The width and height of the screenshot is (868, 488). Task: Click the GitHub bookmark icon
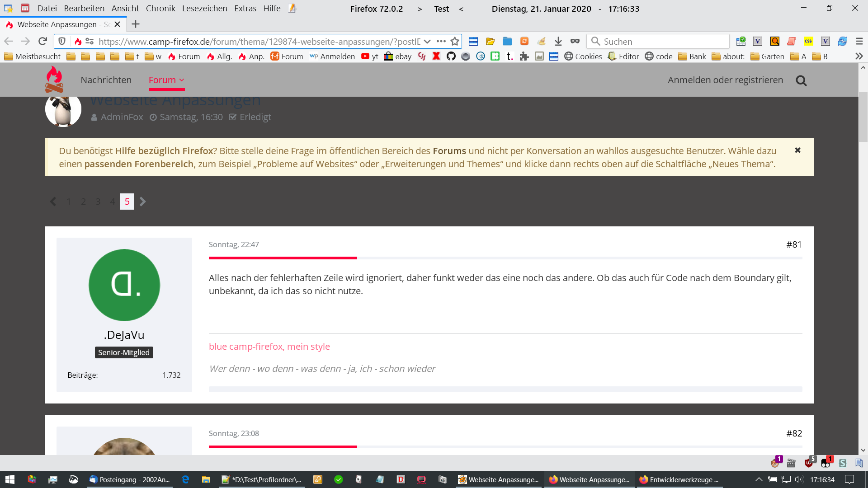pos(451,56)
